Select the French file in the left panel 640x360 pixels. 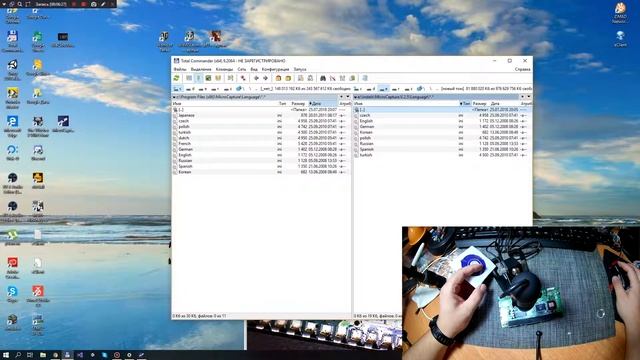(261, 144)
